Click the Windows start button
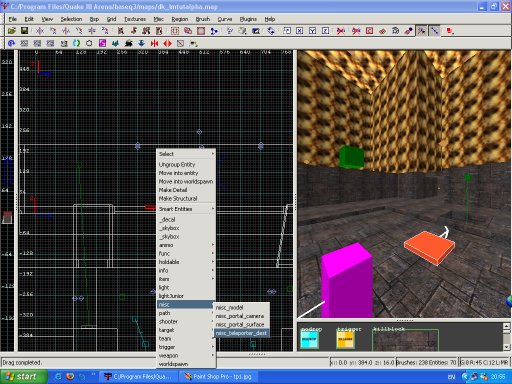 click(23, 377)
